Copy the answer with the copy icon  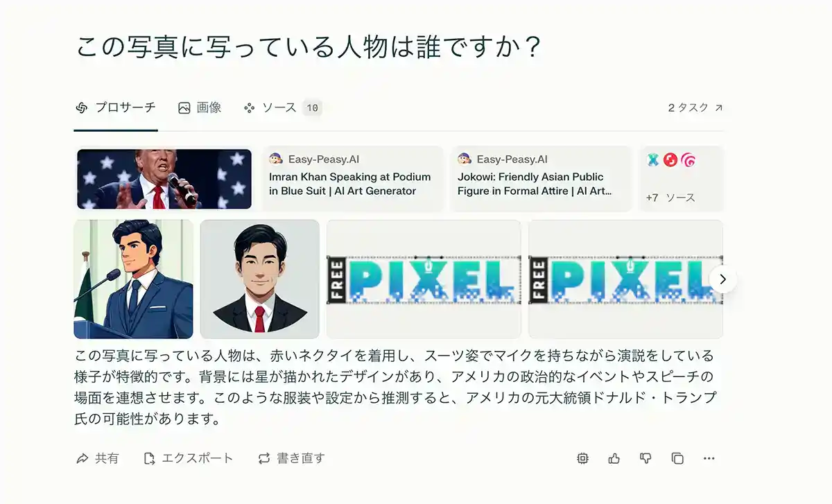[x=677, y=458]
